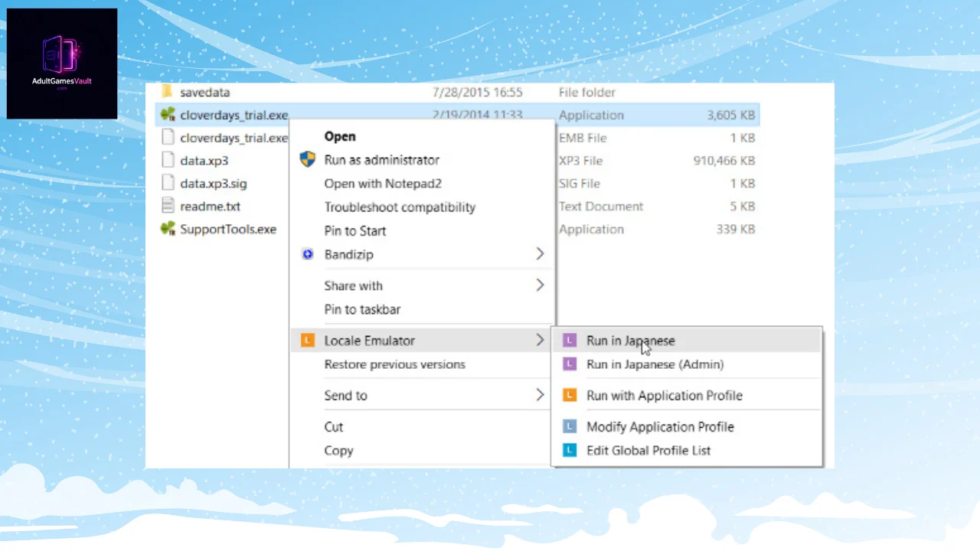Image resolution: width=980 pixels, height=551 pixels.
Task: Click the 5 KB size cell
Action: point(743,206)
